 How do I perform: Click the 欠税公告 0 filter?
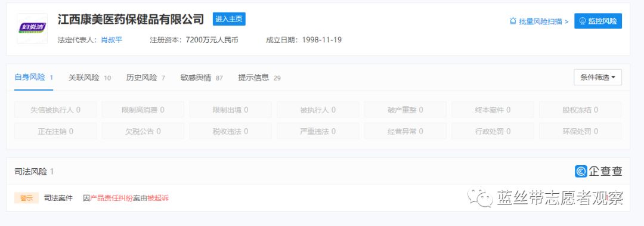143,131
